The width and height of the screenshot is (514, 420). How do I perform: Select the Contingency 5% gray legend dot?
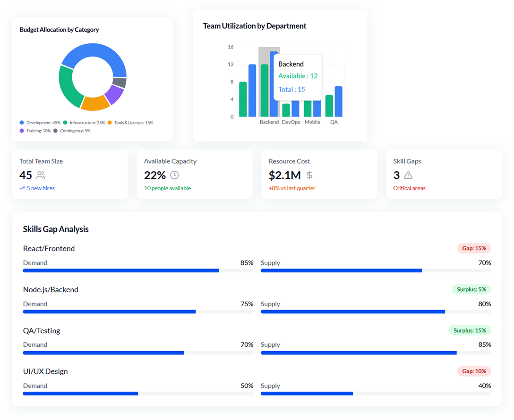pyautogui.click(x=55, y=131)
